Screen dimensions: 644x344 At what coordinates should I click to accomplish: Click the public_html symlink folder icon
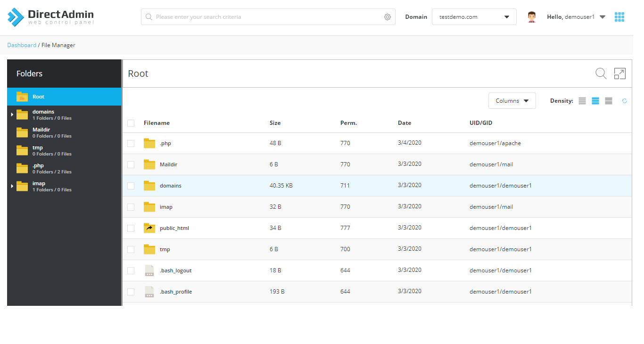click(x=149, y=228)
